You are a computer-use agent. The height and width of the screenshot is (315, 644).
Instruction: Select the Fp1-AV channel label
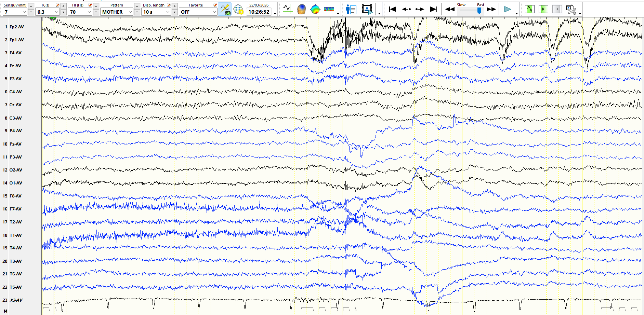[17, 40]
